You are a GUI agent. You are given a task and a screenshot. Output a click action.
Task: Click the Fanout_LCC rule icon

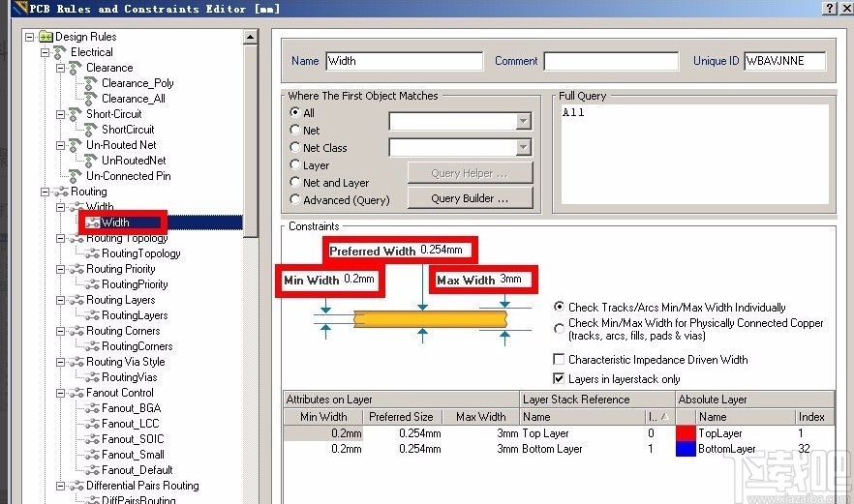[x=92, y=424]
